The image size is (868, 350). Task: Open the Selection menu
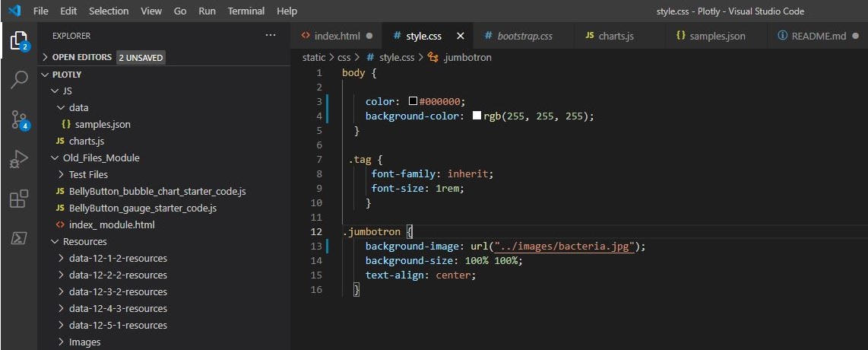tap(109, 11)
